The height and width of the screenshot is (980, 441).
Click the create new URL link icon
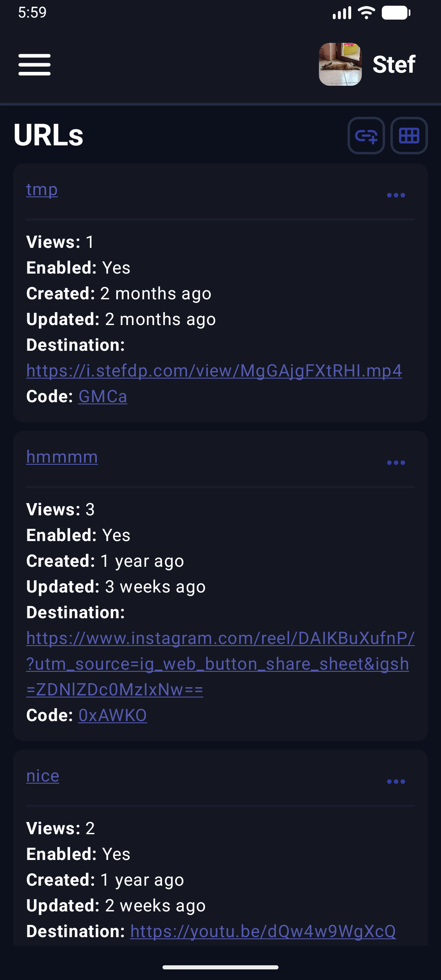pos(366,136)
